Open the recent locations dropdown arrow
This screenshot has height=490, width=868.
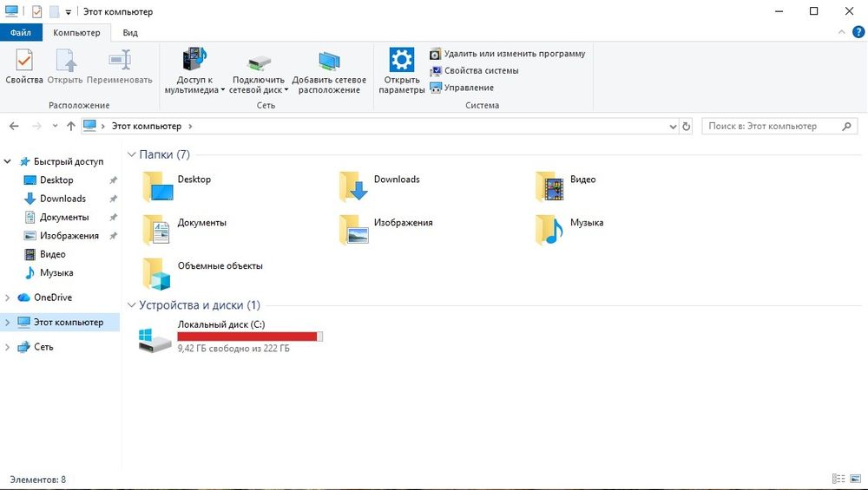(55, 126)
